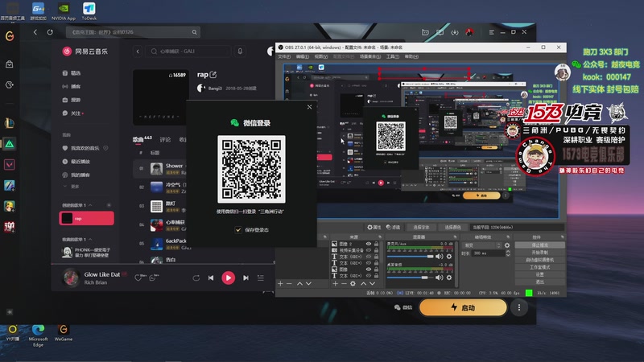This screenshot has height=362, width=644.
Task: Open comments icon next to like heart
Action: point(153,278)
